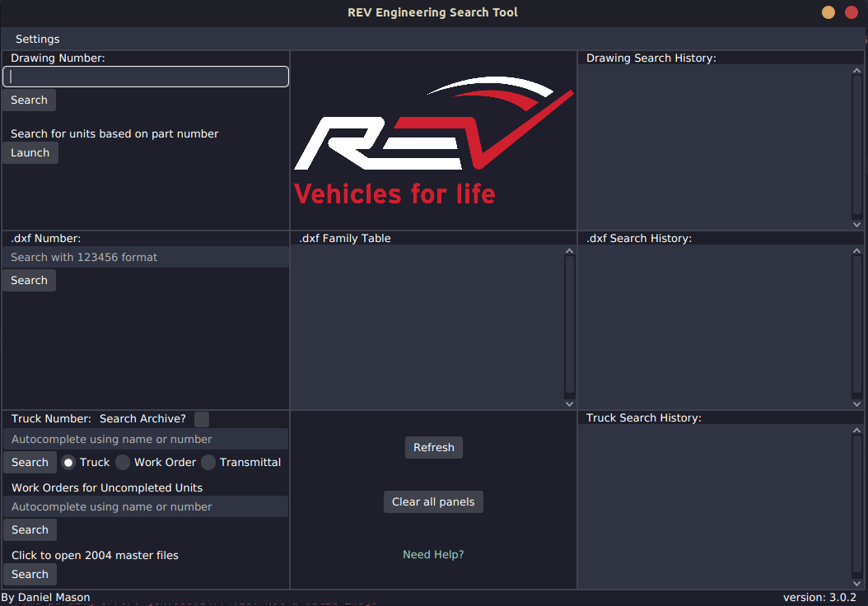Click inside the .dxf Search History list
This screenshot has width=868, height=606.
click(x=715, y=328)
